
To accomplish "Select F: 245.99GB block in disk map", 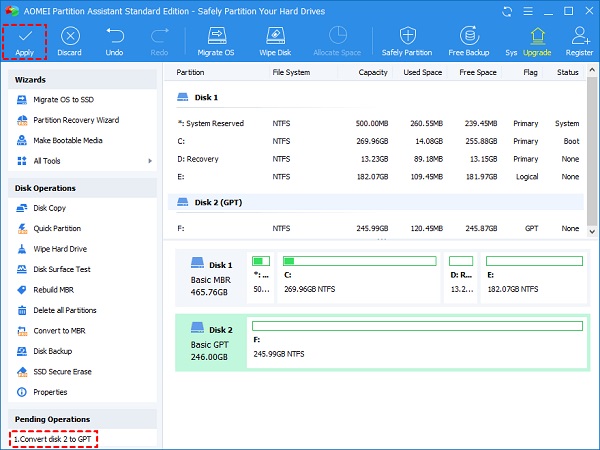I will 417,343.
